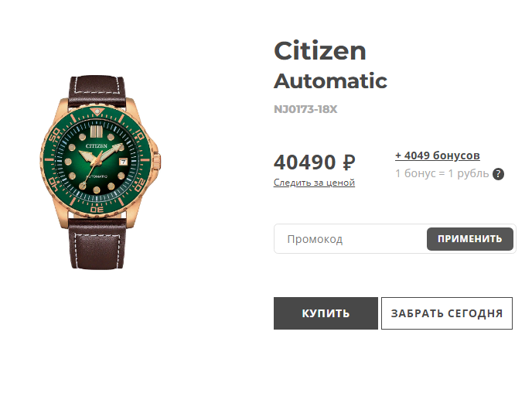Screen dimensions: 532x400
Task: Buy the watch with КУПИТЬ button
Action: pos(326,313)
